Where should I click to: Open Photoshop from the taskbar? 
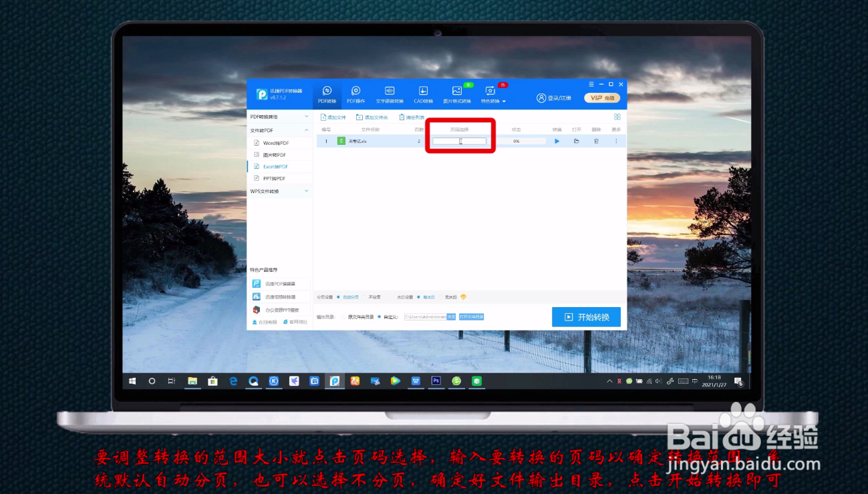tap(436, 381)
